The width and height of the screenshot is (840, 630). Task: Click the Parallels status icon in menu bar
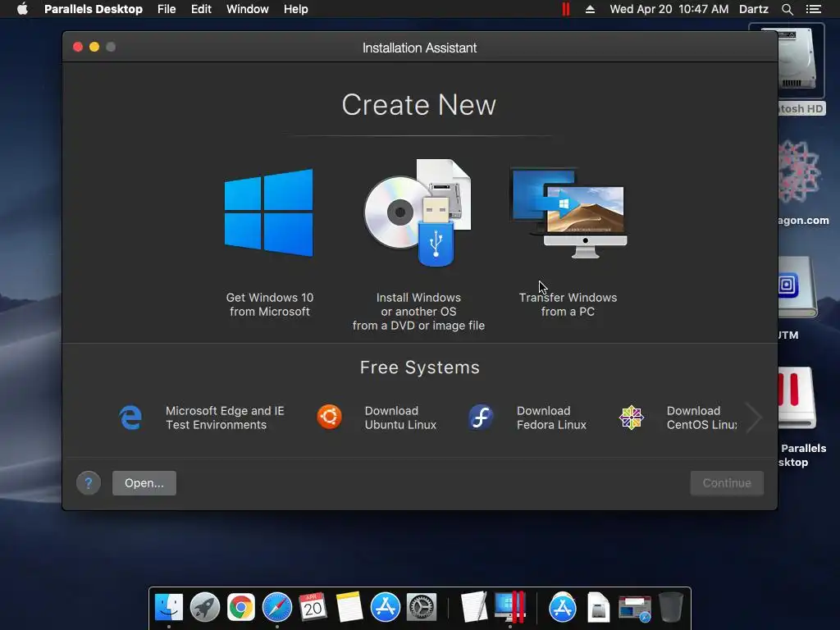tap(566, 9)
